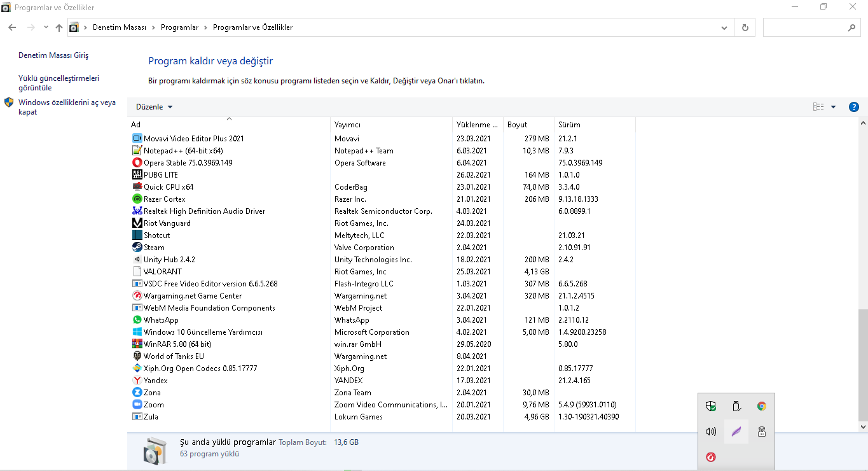Sort programs by Boyut column

pos(517,125)
